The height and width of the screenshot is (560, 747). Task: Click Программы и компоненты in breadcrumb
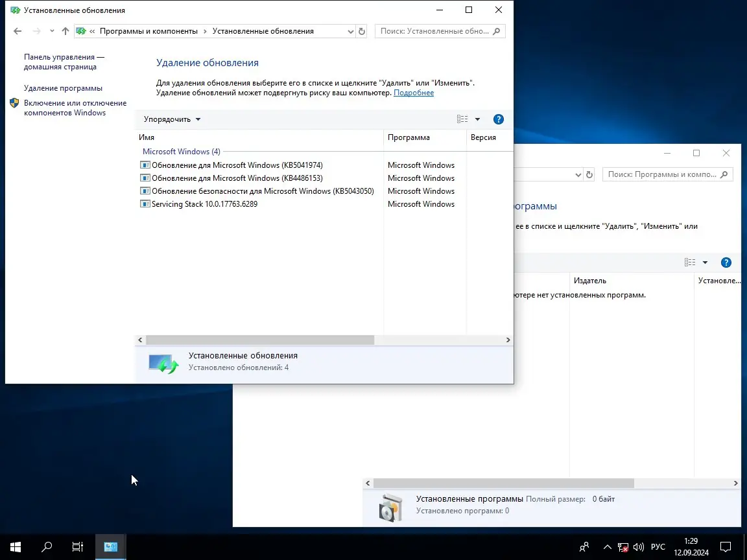click(x=148, y=31)
